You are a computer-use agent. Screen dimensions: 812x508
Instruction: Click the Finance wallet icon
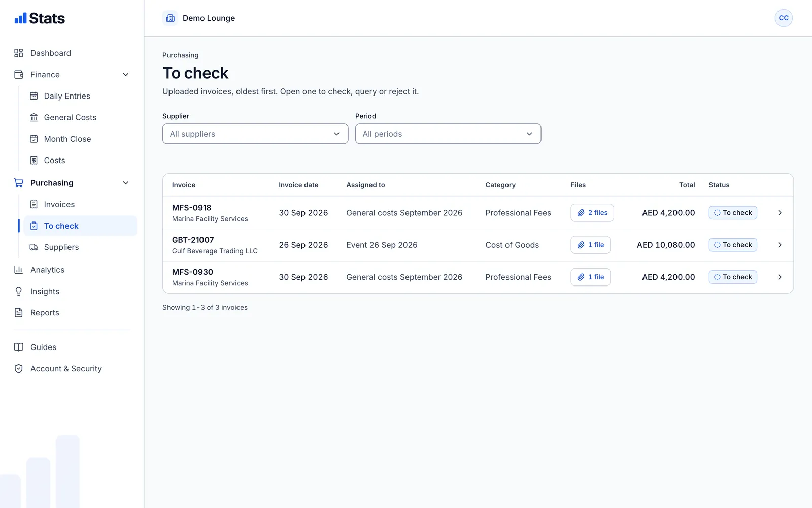pyautogui.click(x=19, y=75)
